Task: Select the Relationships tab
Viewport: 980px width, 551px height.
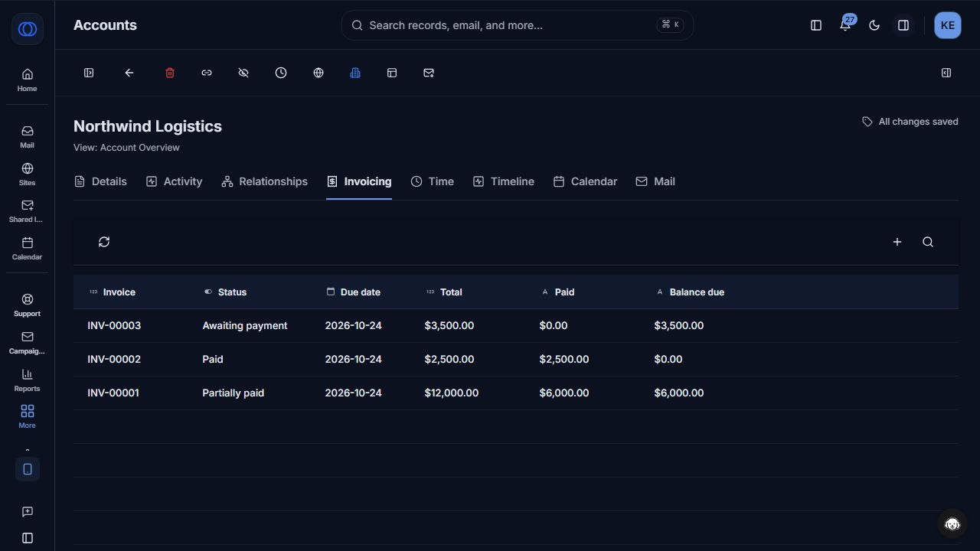Action: point(264,181)
